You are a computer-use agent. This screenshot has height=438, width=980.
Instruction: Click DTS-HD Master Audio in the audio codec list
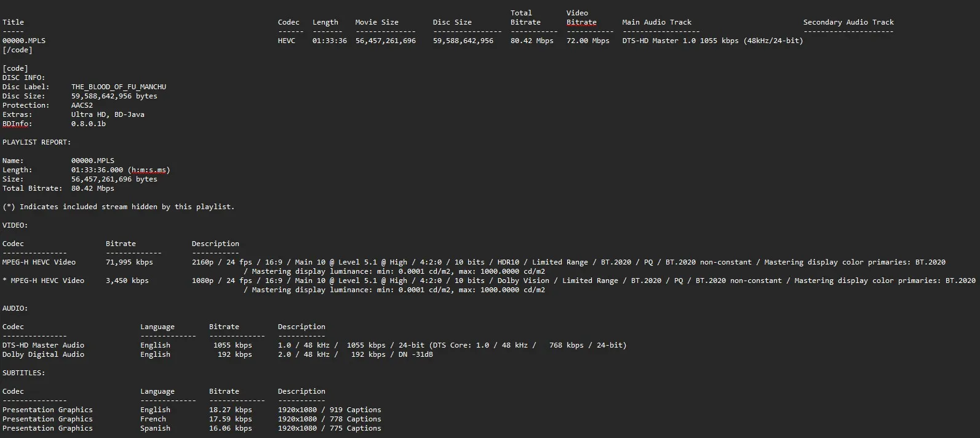point(43,345)
